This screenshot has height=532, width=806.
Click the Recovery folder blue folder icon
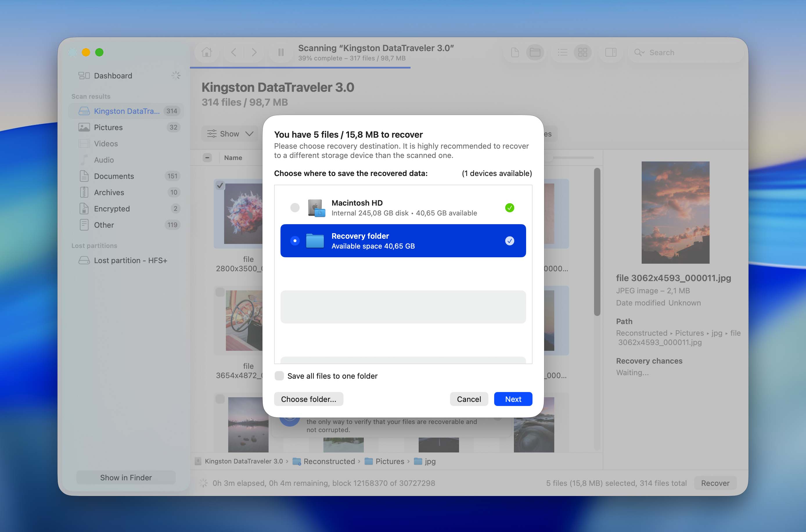(315, 241)
